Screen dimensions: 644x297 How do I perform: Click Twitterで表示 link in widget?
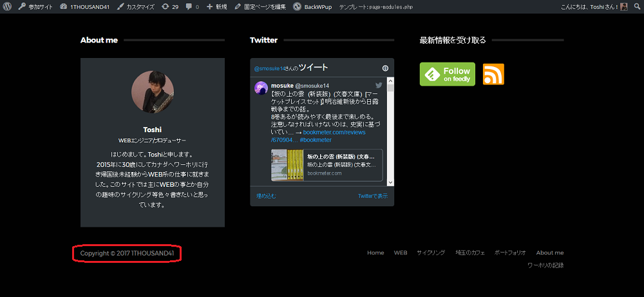coord(372,196)
